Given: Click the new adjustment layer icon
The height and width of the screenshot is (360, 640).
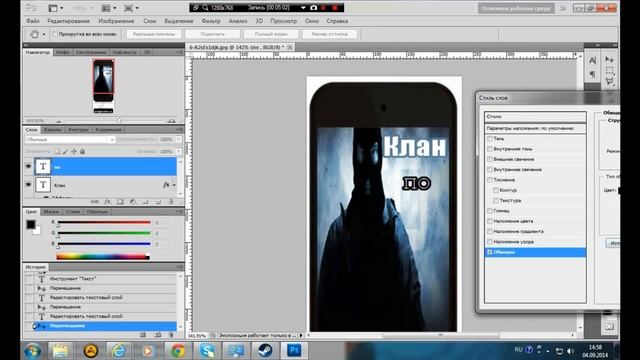Looking at the screenshot, I should pos(133,202).
